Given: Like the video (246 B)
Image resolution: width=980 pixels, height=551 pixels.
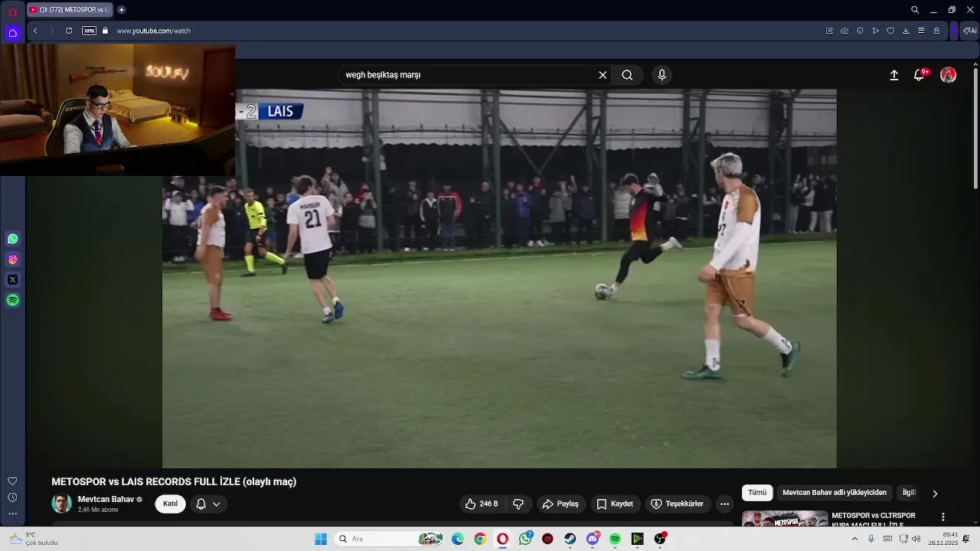Looking at the screenshot, I should (x=482, y=504).
